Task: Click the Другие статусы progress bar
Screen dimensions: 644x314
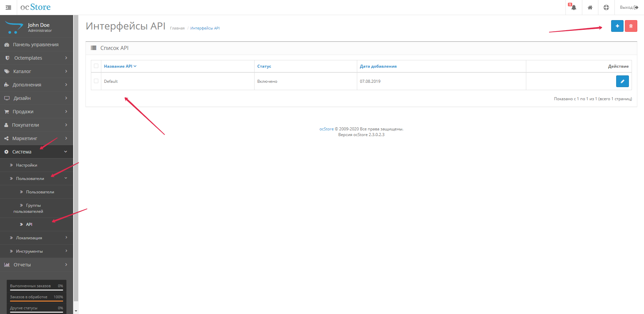Action: (x=37, y=312)
